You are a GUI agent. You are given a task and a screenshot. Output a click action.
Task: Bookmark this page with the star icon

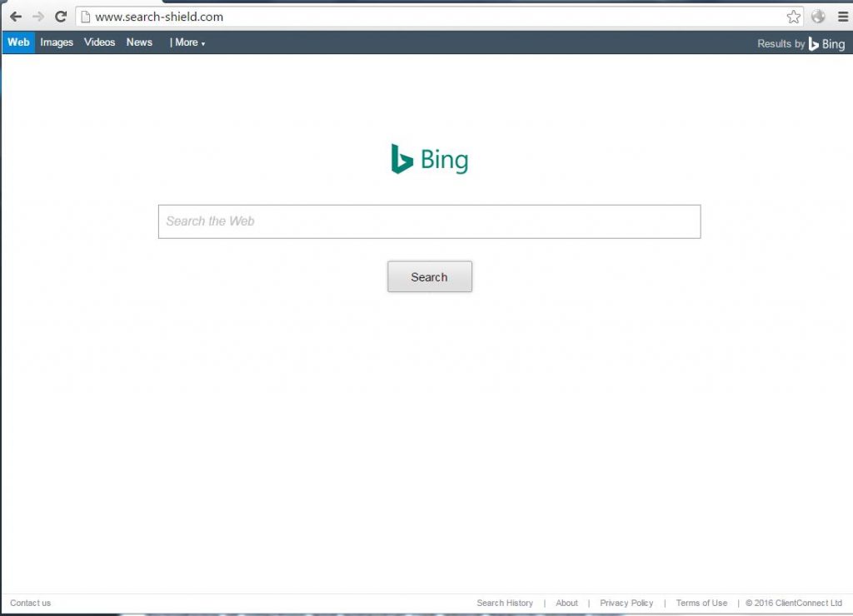[x=793, y=17]
